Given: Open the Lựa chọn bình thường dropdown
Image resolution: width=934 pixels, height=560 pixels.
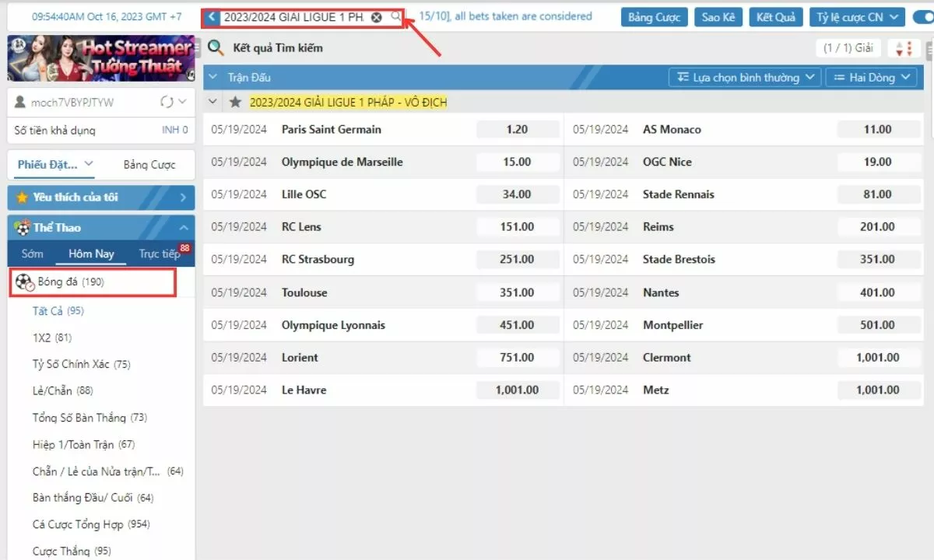Looking at the screenshot, I should point(745,78).
